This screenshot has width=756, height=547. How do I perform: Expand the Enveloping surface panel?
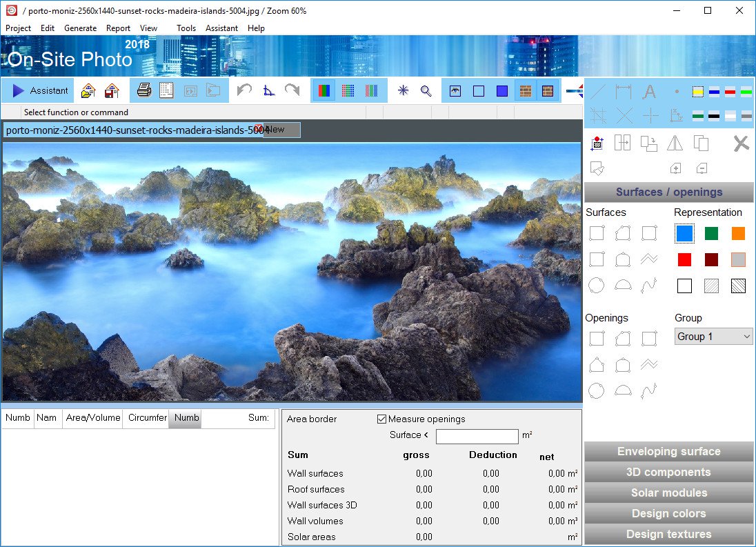668,452
